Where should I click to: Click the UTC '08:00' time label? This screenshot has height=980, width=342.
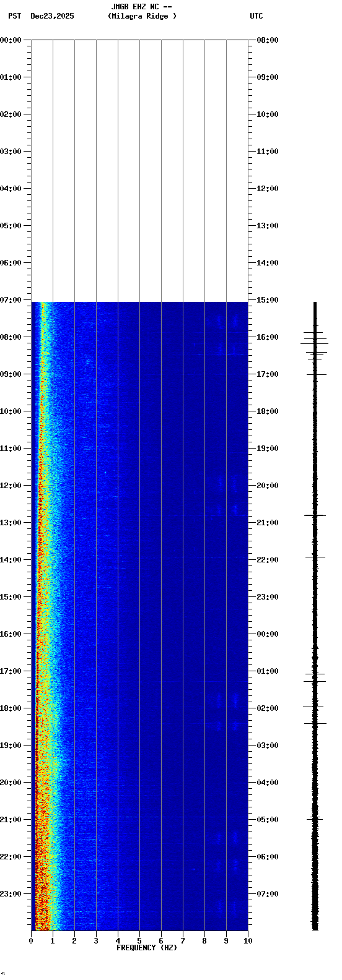(268, 40)
